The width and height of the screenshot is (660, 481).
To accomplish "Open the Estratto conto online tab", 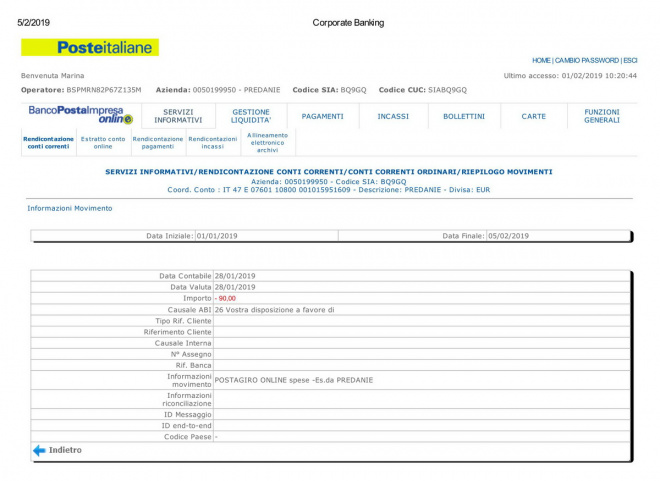I will coord(103,143).
